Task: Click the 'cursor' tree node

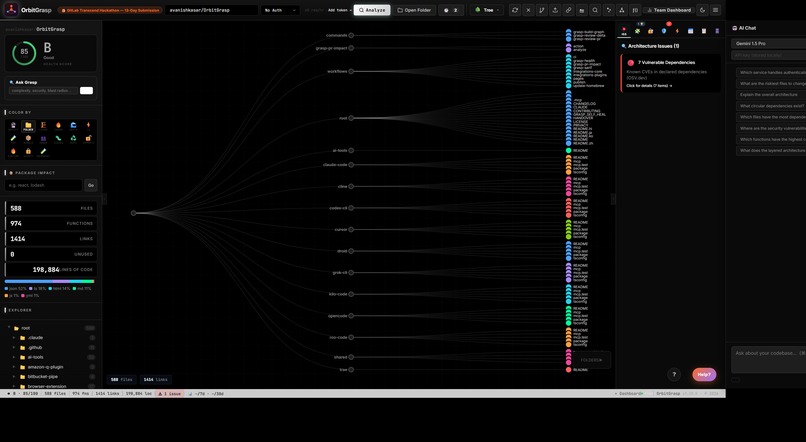Action: point(351,230)
